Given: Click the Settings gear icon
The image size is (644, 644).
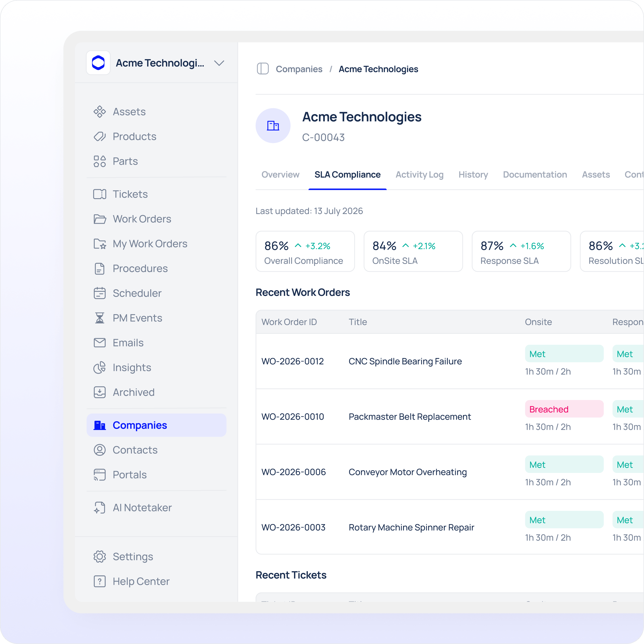Looking at the screenshot, I should click(x=99, y=556).
